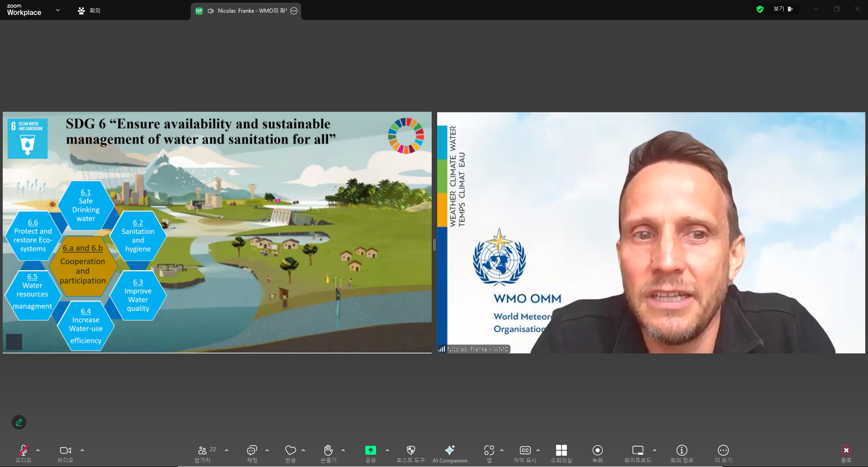The width and height of the screenshot is (868, 467).
Task: Open the view layout menu
Action: tap(783, 9)
